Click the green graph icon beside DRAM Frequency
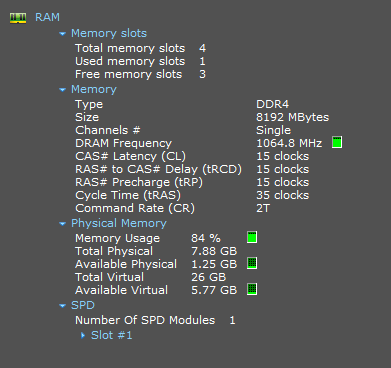The height and width of the screenshot is (368, 391). click(337, 142)
